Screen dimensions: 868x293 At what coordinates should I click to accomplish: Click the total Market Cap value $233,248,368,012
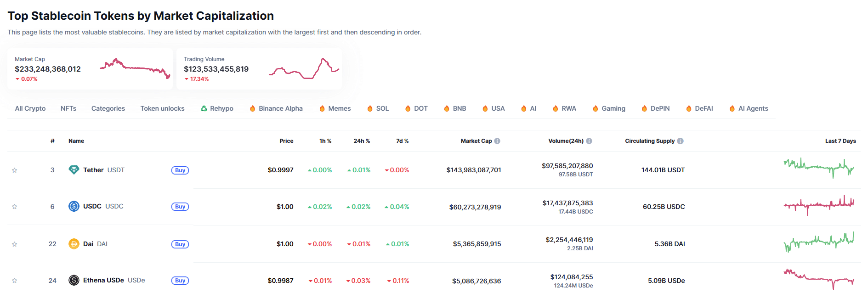[x=48, y=69]
